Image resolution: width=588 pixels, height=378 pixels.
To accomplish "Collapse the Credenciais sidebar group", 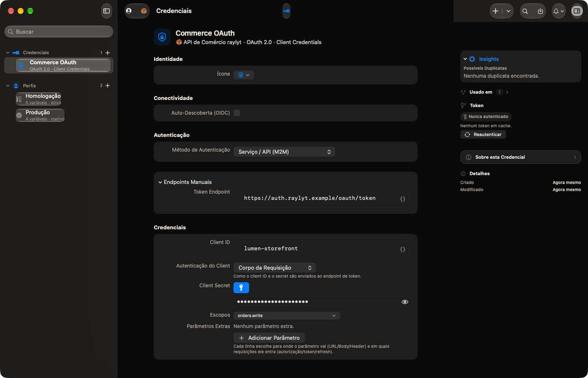I will pyautogui.click(x=8, y=52).
